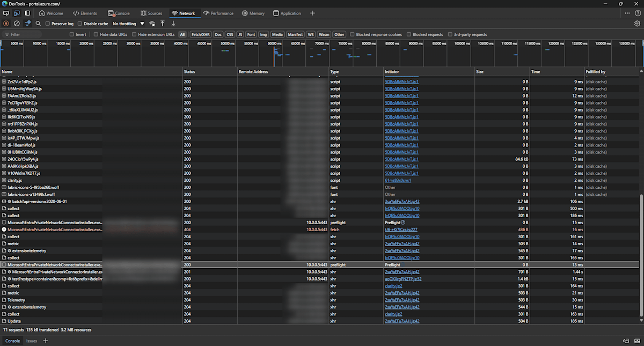The image size is (644, 346).
Task: Select the All filter chip
Action: tap(182, 34)
